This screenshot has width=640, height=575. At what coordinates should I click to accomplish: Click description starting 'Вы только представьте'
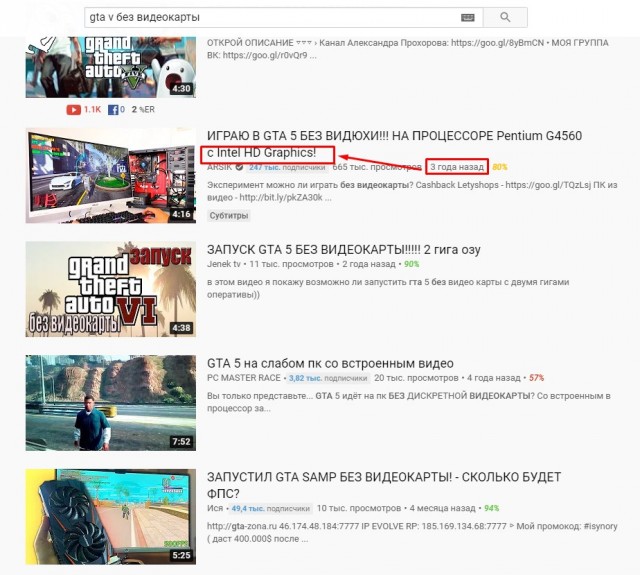pos(409,402)
